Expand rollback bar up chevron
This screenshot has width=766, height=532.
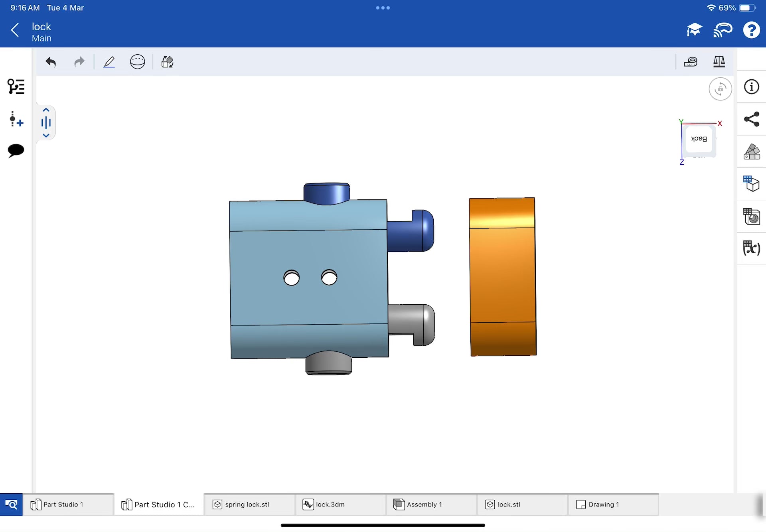46,110
